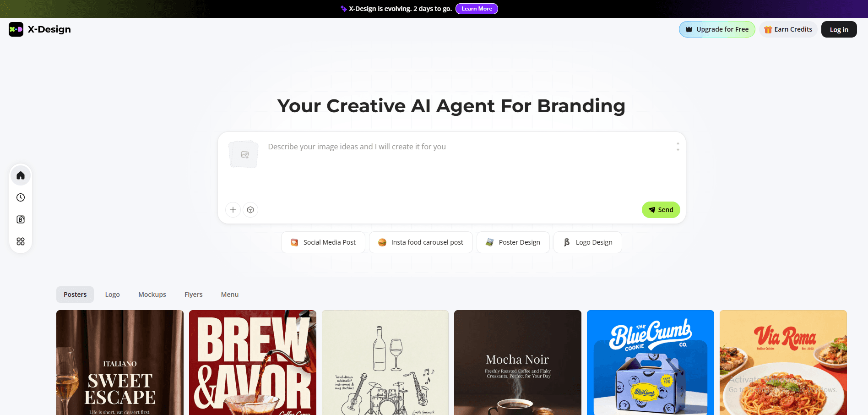This screenshot has height=415, width=868.
Task: Choose the Insta food carousel post suggestion
Action: (421, 242)
